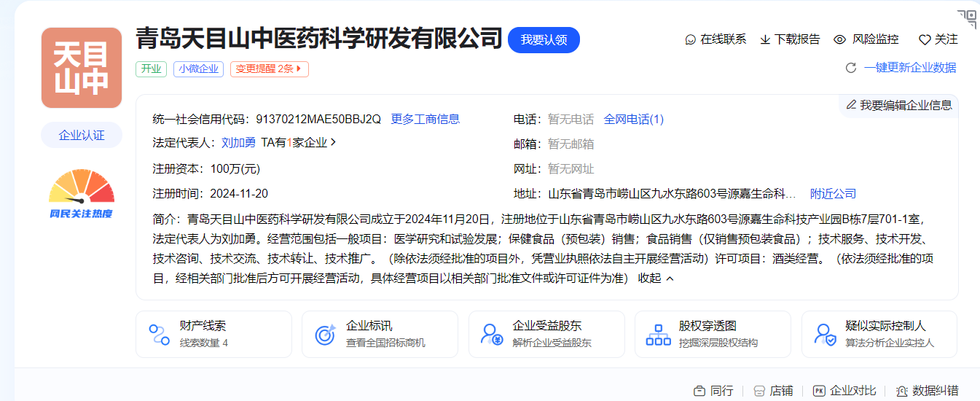The width and height of the screenshot is (980, 401).
Task: Collapse the company intro with 收起
Action: [656, 278]
